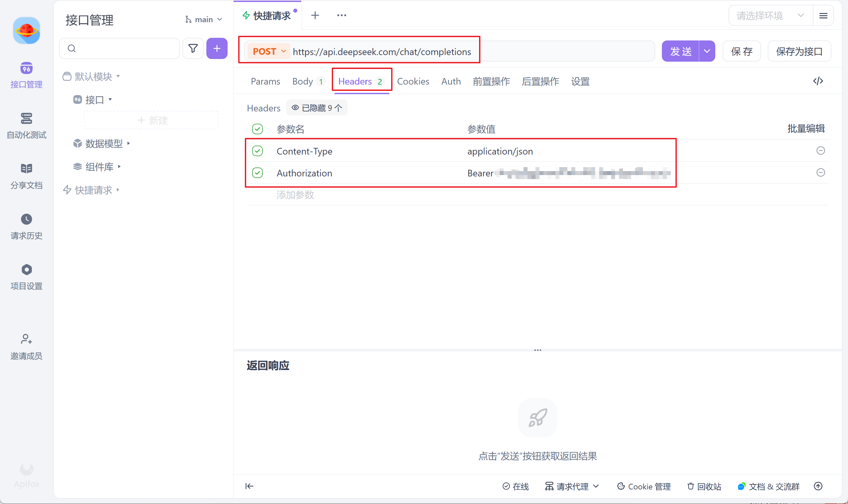Expand the 发送 button dropdown arrow
Image resolution: width=848 pixels, height=504 pixels.
tap(707, 52)
